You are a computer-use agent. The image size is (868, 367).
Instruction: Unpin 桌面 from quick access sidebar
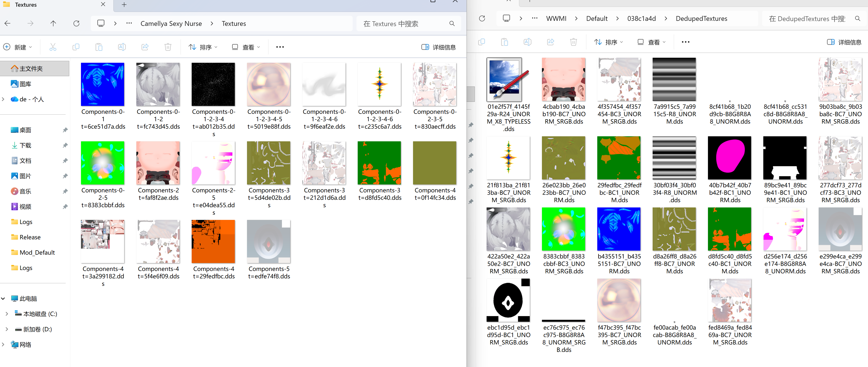click(65, 130)
